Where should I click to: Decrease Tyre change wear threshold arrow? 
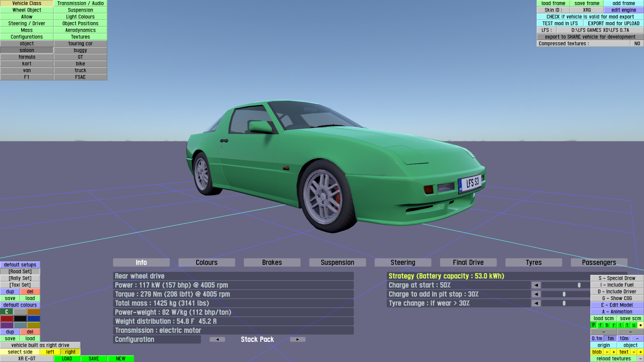pyautogui.click(x=536, y=303)
